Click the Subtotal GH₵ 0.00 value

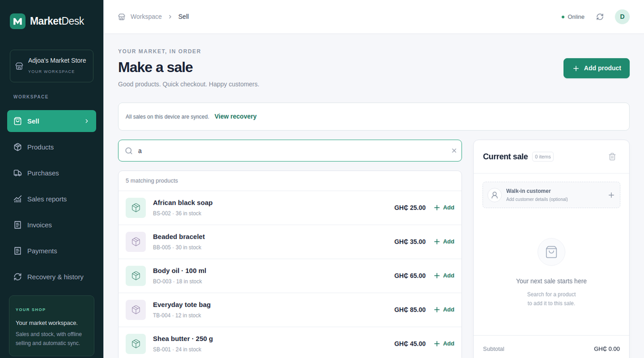click(x=607, y=349)
